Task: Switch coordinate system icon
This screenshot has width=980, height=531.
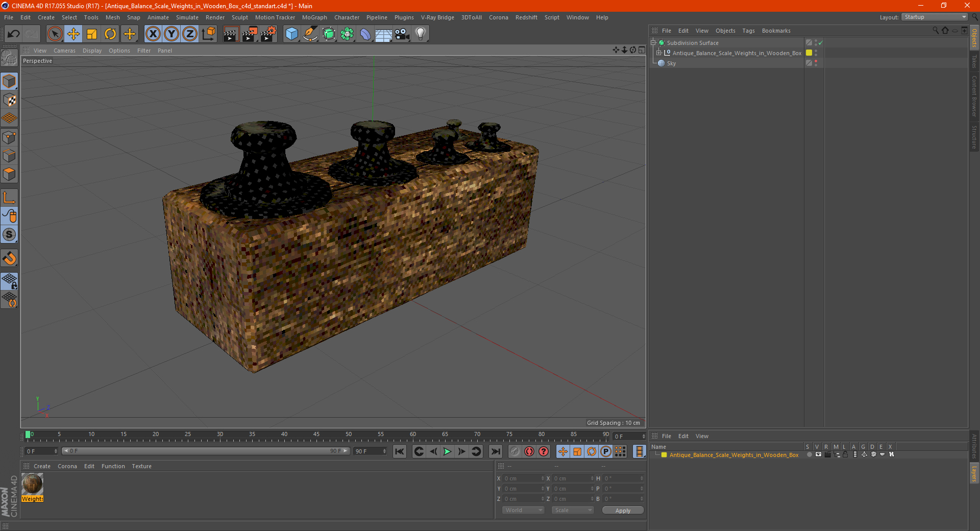Action: click(209, 34)
